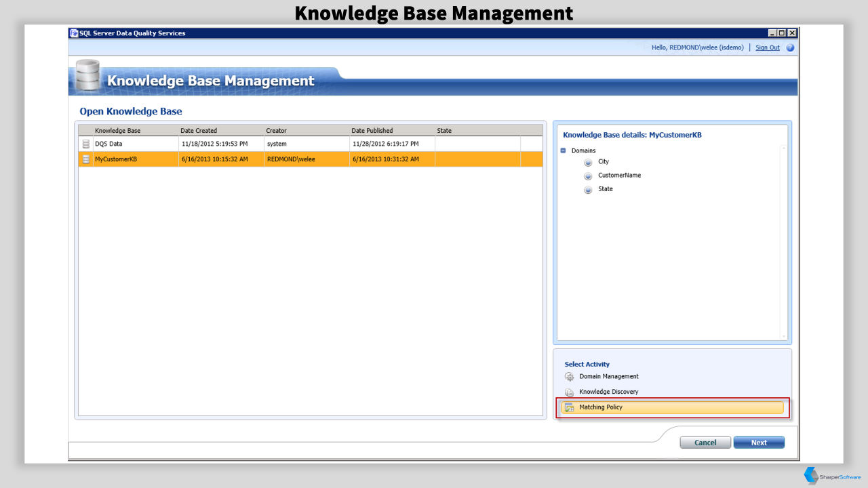Minimize the Data Quality Services window

click(772, 33)
